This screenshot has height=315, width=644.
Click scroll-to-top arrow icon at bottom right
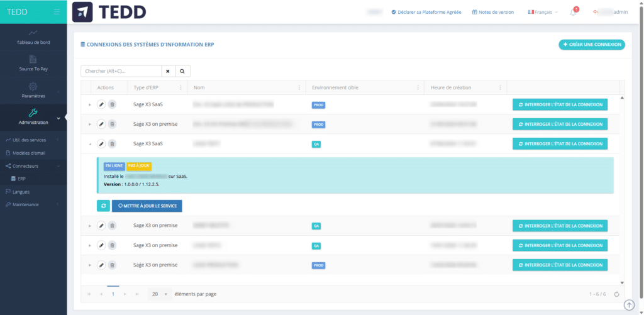629,304
